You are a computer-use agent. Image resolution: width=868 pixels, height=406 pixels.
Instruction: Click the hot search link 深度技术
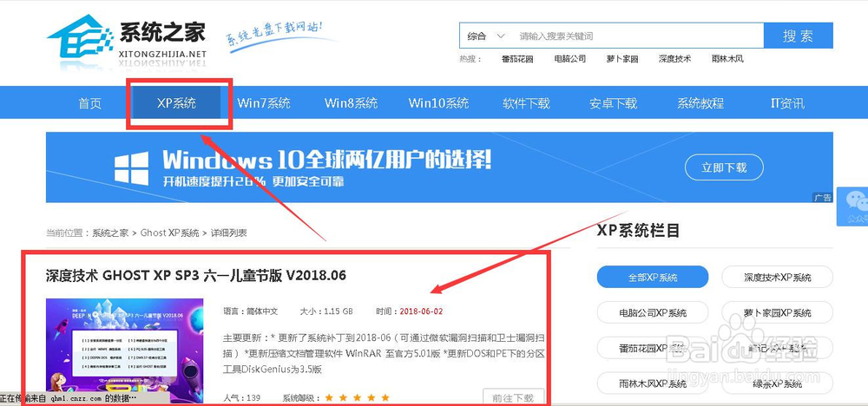pos(674,59)
